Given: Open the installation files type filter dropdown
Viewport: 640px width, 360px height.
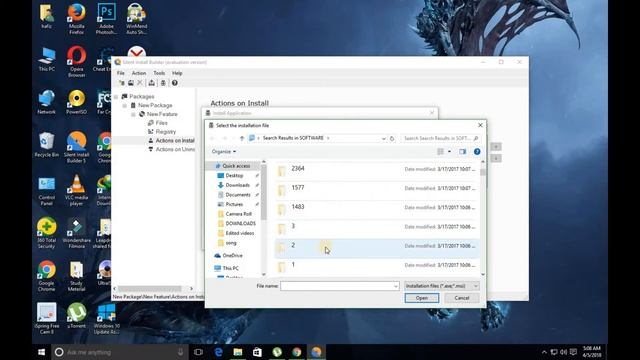Looking at the screenshot, I should tap(441, 286).
